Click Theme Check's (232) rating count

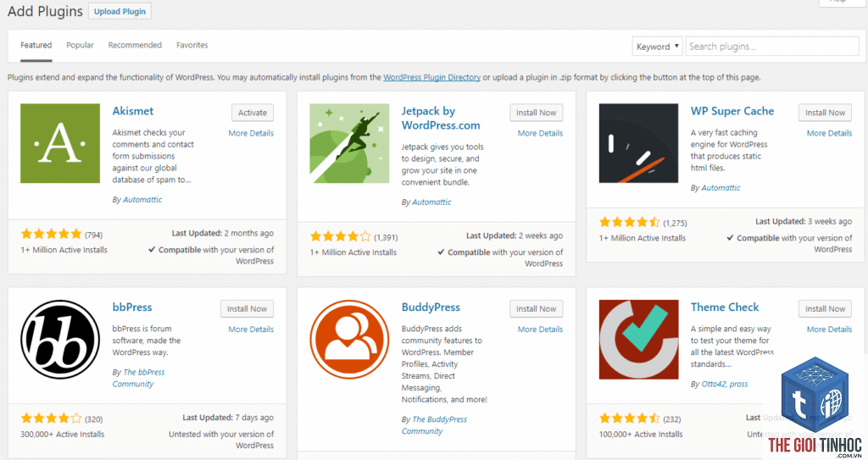pos(672,419)
